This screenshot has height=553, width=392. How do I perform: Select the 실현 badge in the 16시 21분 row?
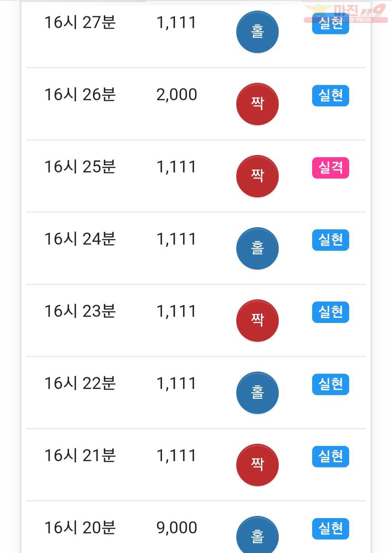point(331,457)
